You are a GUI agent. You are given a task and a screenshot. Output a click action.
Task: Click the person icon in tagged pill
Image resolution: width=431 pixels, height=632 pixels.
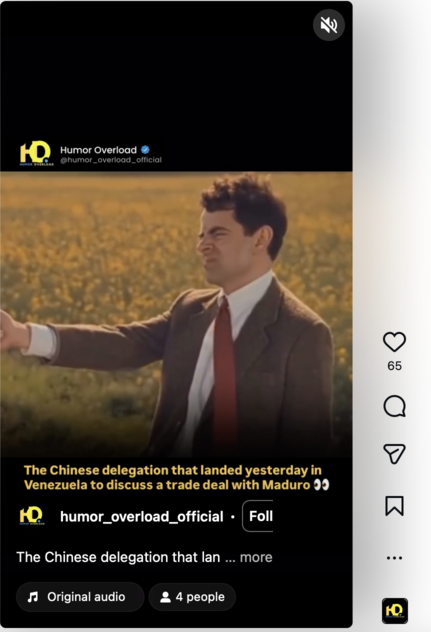tap(165, 597)
